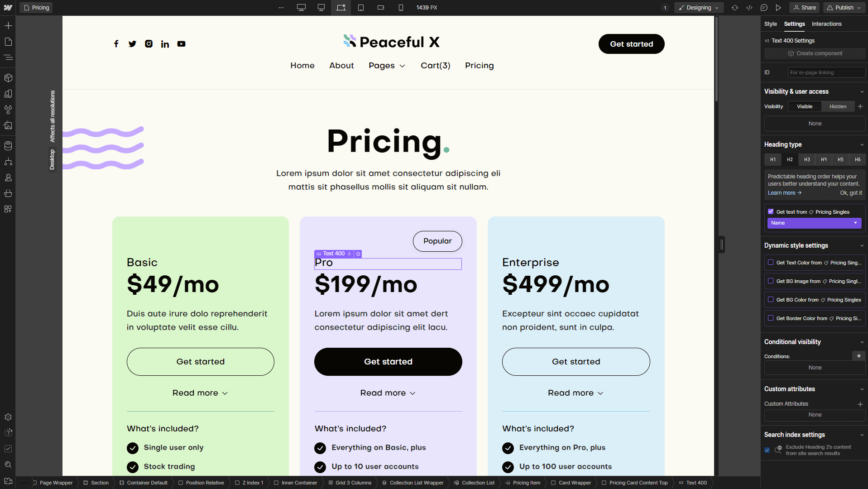This screenshot has height=489, width=868.
Task: Click the Create component button
Action: tap(814, 53)
